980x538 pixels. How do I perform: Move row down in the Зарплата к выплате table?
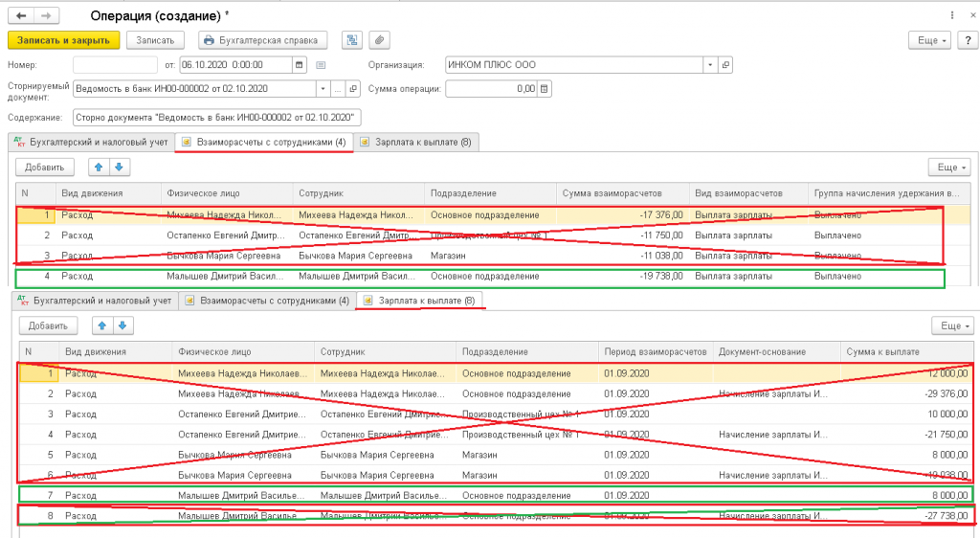[122, 325]
